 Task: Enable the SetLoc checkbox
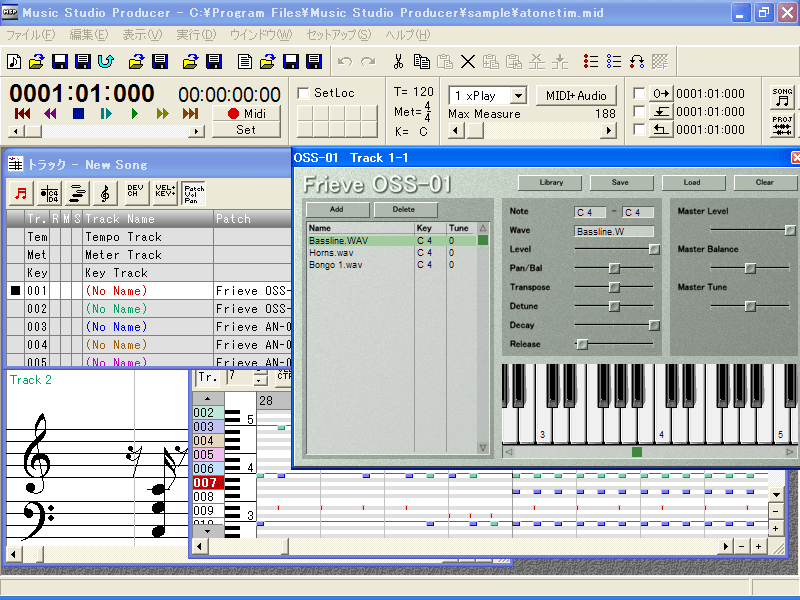304,93
